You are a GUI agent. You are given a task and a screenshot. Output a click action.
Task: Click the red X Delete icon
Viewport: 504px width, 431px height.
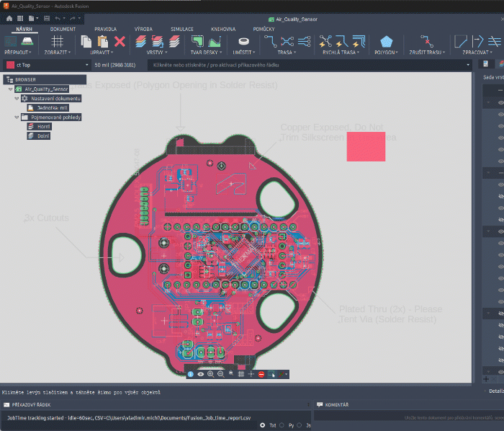[x=120, y=42]
